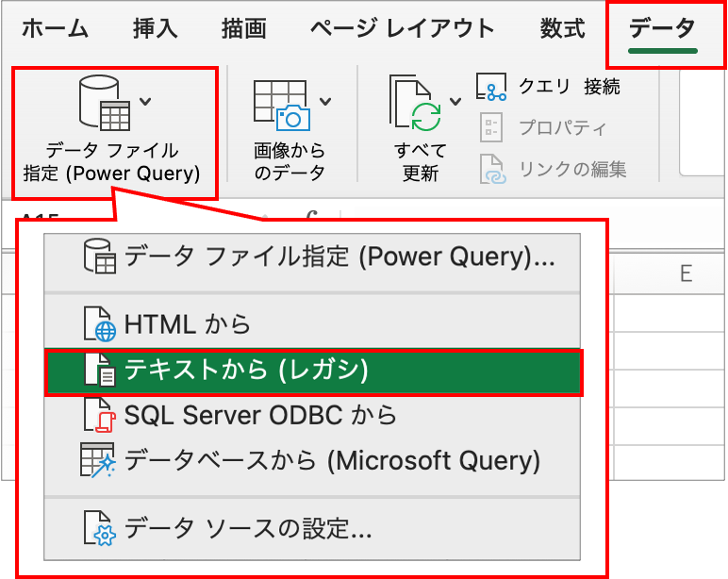Select the ページ レイアウト tab
Screen dimensions: 728x579
tap(402, 29)
